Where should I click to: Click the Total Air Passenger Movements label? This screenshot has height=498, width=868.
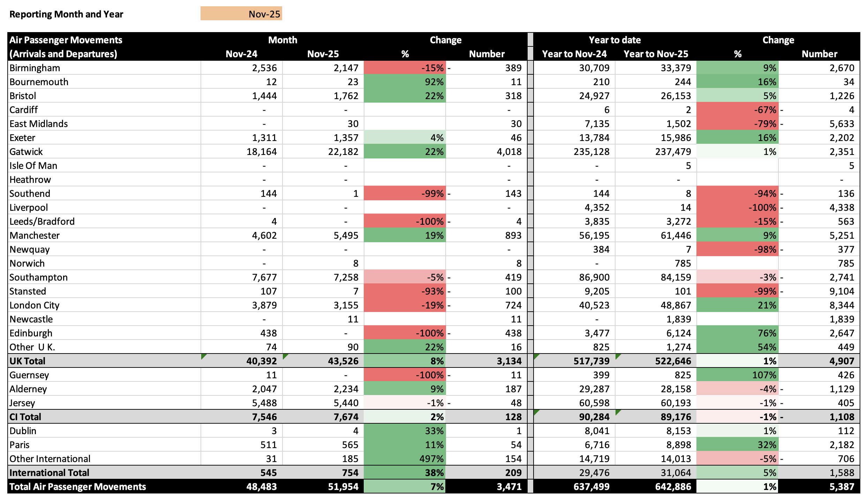(77, 486)
